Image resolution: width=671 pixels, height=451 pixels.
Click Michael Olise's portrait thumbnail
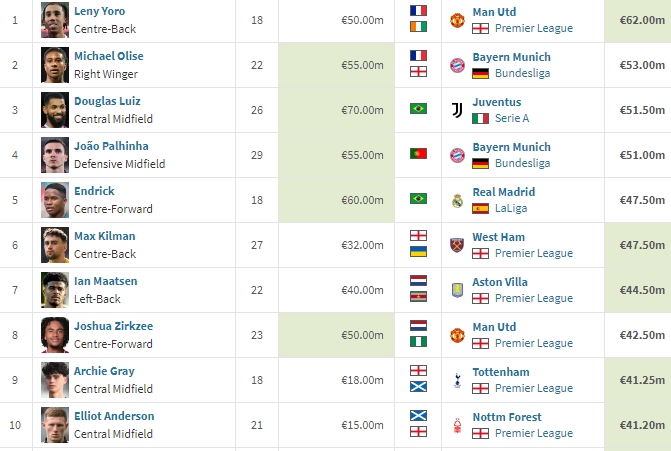(x=55, y=65)
